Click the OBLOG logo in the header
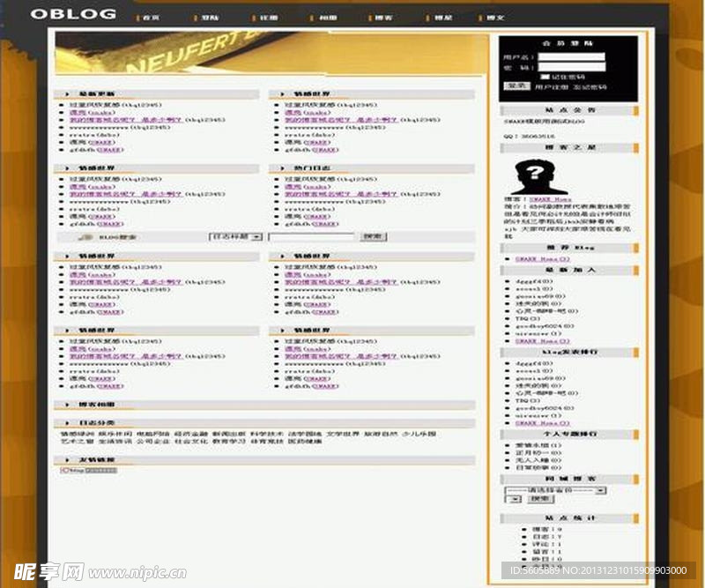The width and height of the screenshot is (705, 588). pyautogui.click(x=73, y=14)
